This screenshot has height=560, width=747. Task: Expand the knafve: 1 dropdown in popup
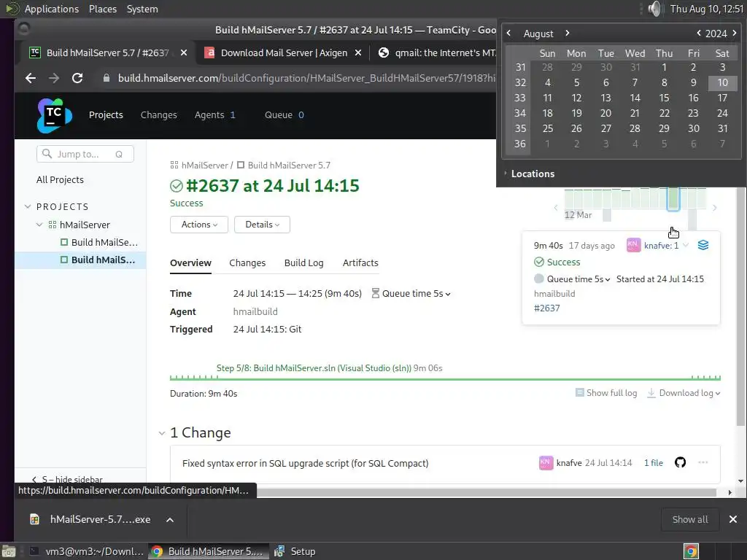tap(686, 245)
